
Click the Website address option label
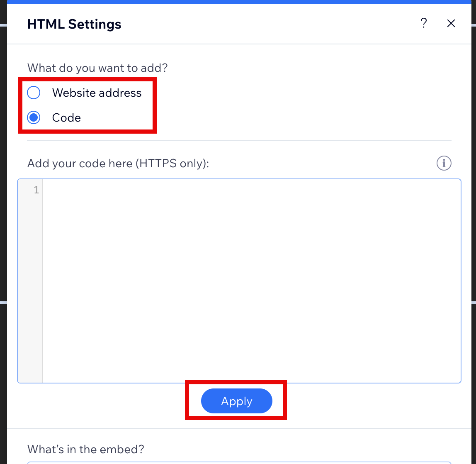click(x=97, y=93)
